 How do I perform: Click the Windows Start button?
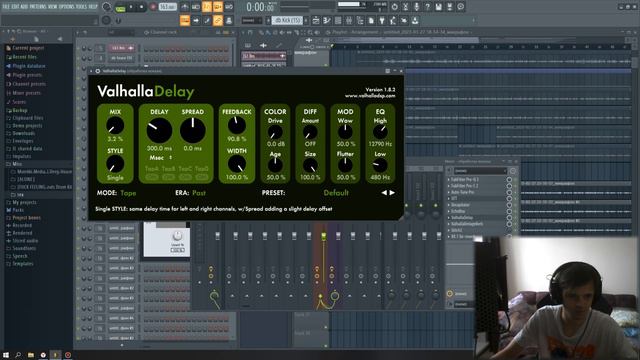coord(6,355)
